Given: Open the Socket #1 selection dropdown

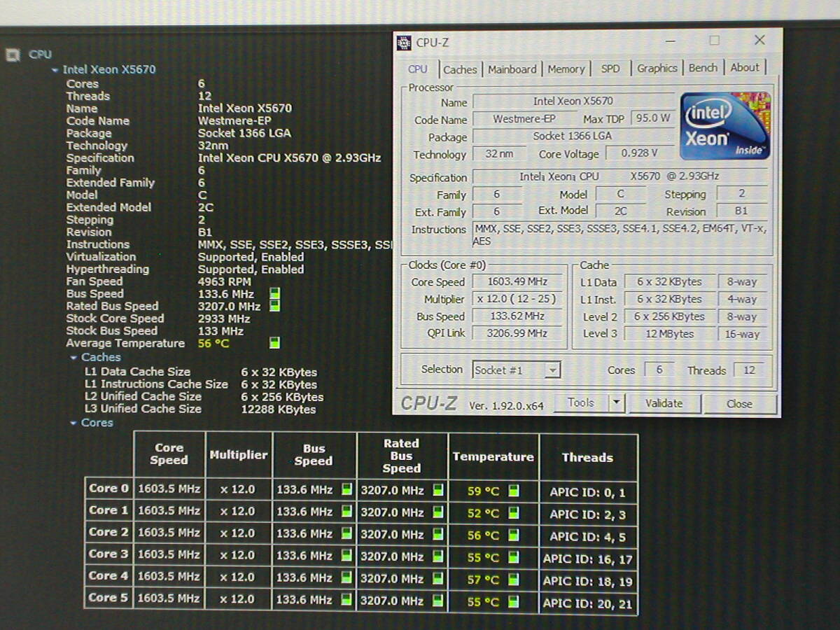Looking at the screenshot, I should click(553, 370).
